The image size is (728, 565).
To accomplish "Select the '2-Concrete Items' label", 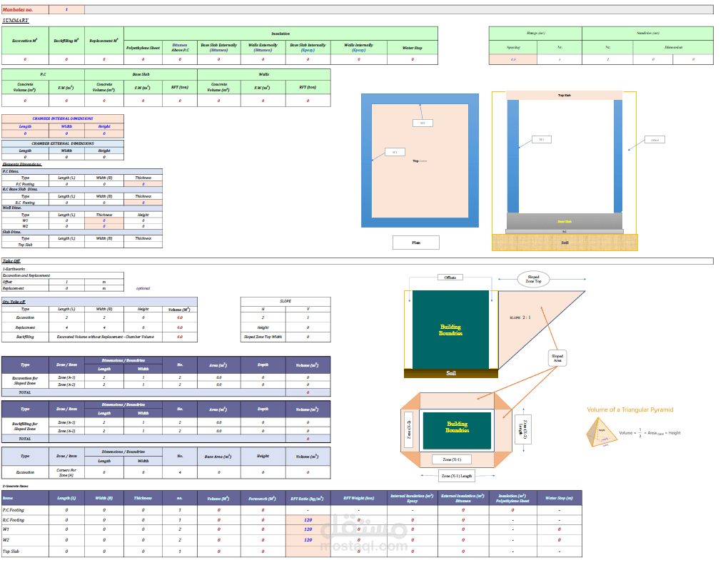I will tap(15, 486).
